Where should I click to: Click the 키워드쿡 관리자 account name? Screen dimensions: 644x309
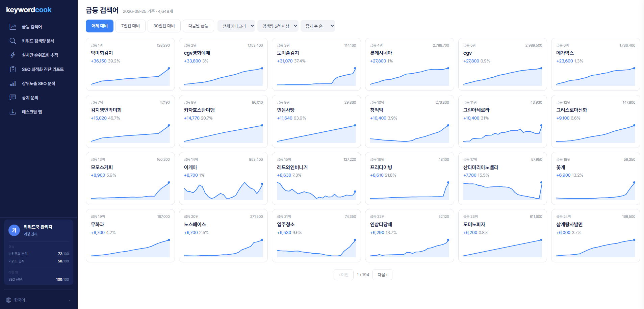click(x=38, y=227)
